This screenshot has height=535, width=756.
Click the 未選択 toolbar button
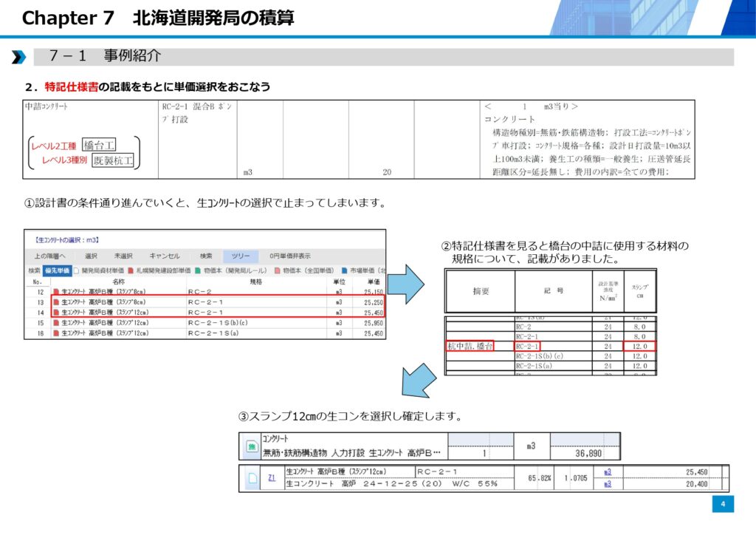click(x=123, y=256)
